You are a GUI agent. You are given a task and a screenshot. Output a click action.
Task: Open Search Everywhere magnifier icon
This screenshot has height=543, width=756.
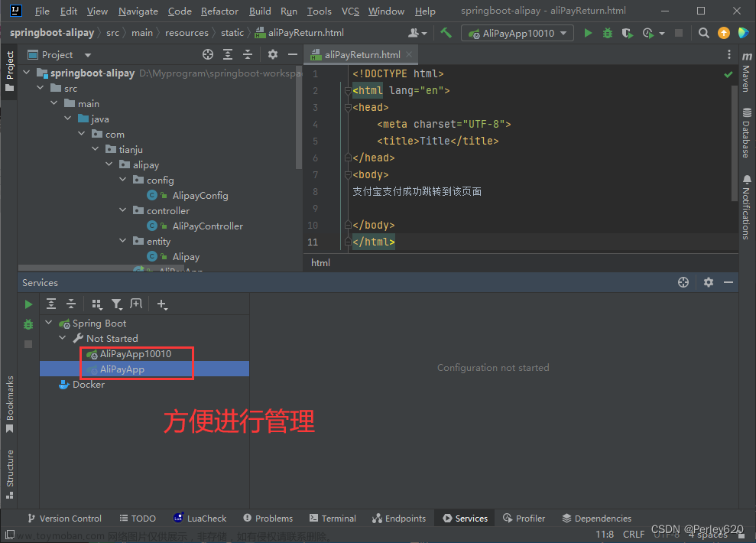pos(703,33)
